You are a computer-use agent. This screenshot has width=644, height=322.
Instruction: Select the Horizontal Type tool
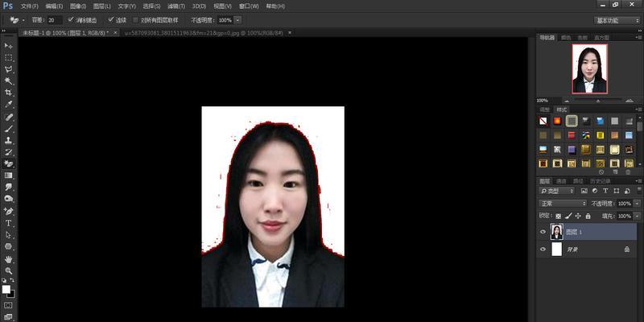[x=8, y=223]
